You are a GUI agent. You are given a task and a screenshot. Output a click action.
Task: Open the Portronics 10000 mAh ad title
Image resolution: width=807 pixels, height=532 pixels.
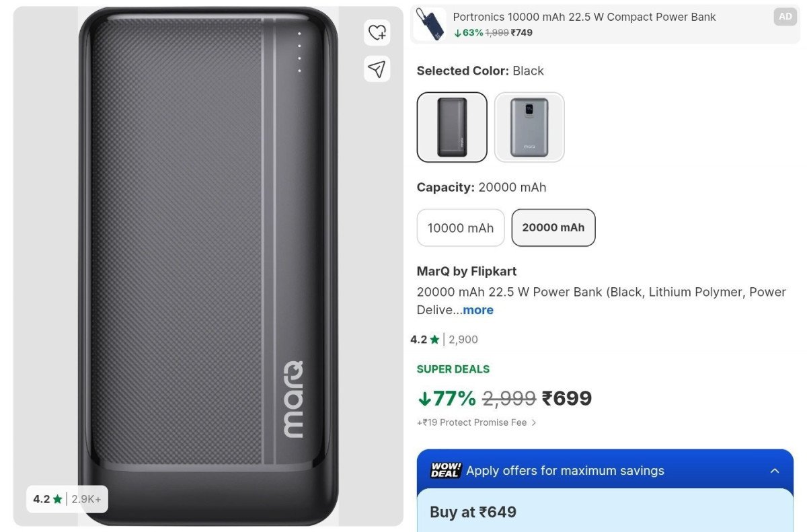[x=584, y=17]
